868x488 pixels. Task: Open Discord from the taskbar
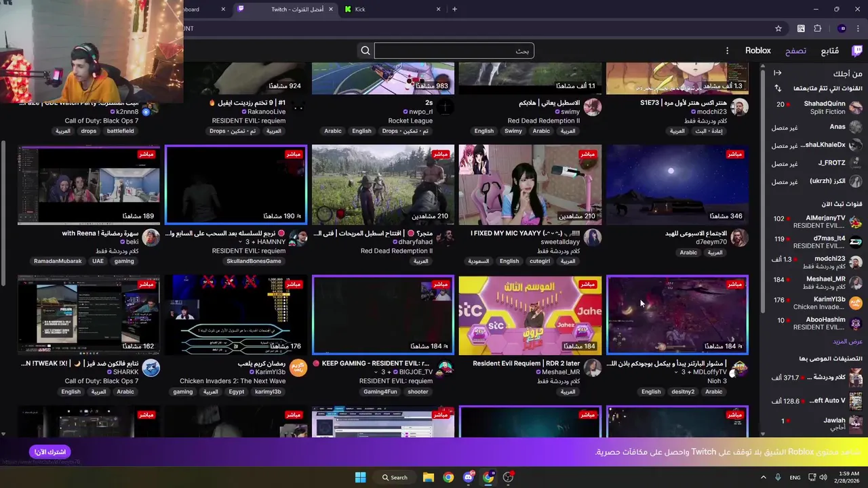click(469, 477)
